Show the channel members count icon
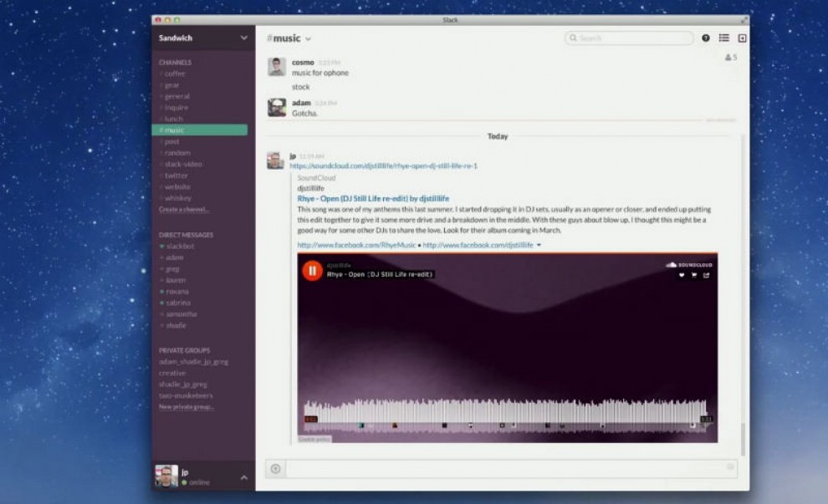Screen dimensions: 828x504 pos(731,58)
